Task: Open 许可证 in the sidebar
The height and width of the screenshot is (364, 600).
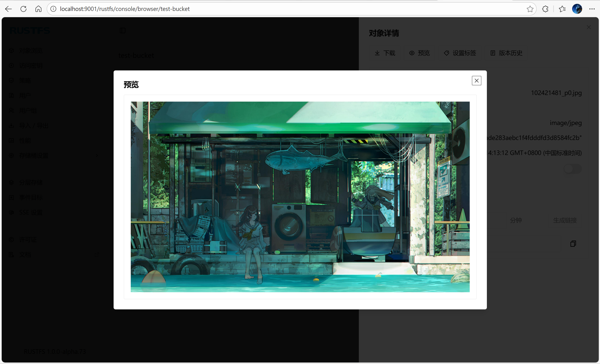Action: tap(54, 239)
